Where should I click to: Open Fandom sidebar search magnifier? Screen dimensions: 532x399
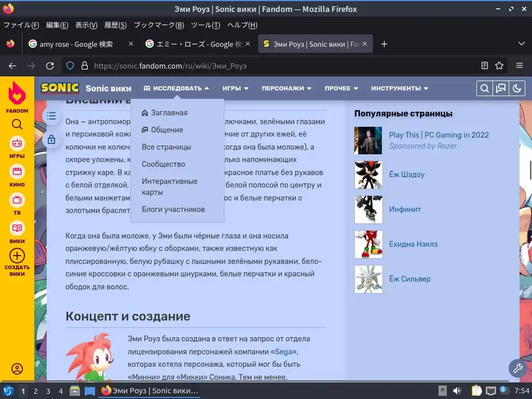(17, 125)
